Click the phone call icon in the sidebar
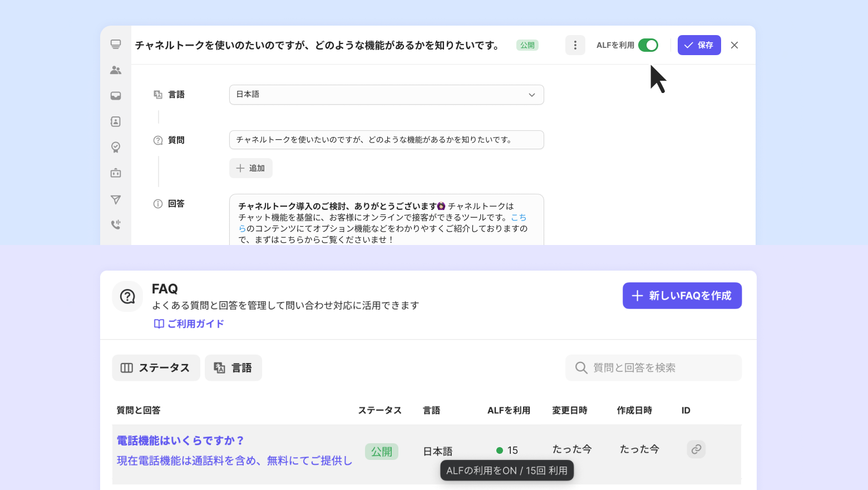This screenshot has height=490, width=868. coord(116,224)
